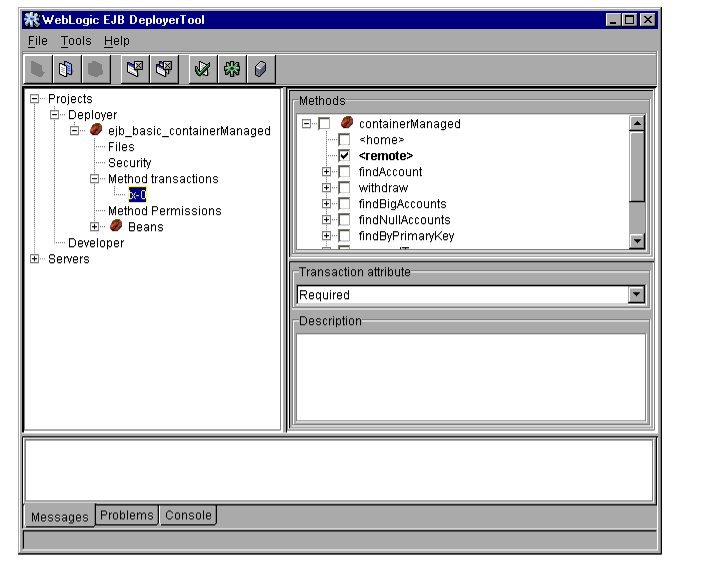713x567 pixels.
Task: Expand the findBigAccounts method node
Action: (326, 204)
